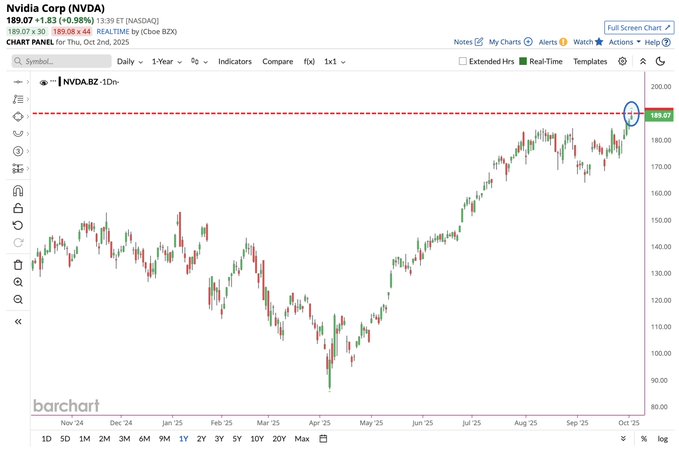Zoom out with the magnifier minus
679x449 pixels.
click(18, 300)
